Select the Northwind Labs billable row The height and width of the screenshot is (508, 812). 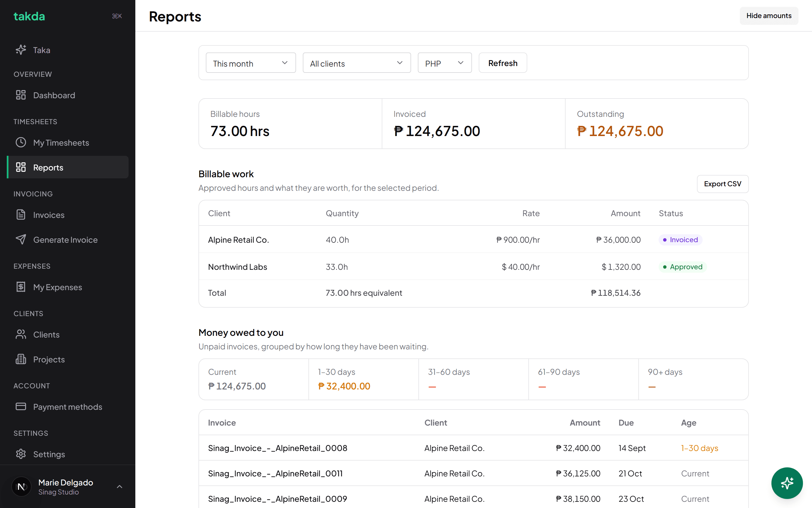click(473, 267)
